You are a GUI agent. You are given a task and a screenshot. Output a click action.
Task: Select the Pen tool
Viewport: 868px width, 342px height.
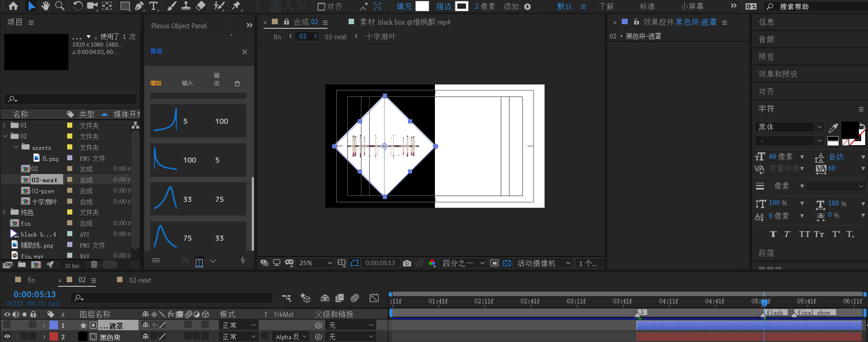coord(139,6)
